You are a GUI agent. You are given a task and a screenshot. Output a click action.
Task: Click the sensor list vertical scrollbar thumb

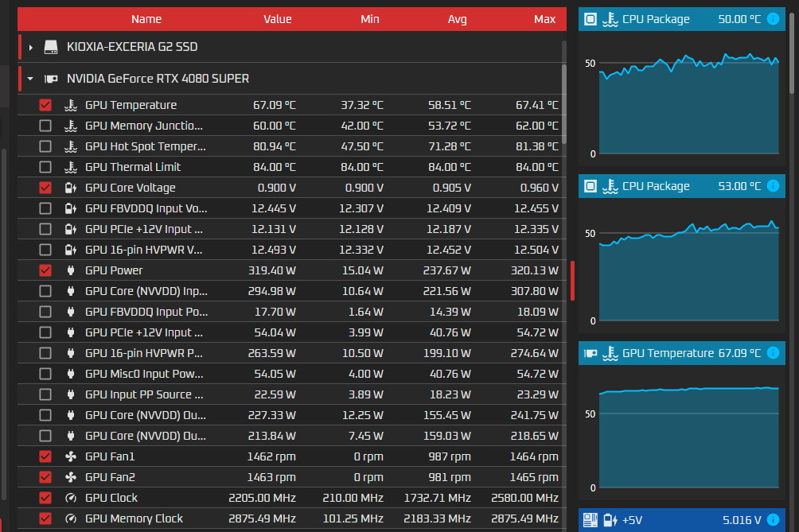coord(564,103)
